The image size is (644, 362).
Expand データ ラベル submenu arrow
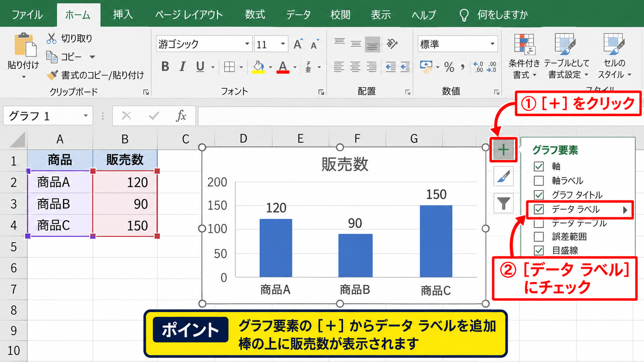coord(625,210)
